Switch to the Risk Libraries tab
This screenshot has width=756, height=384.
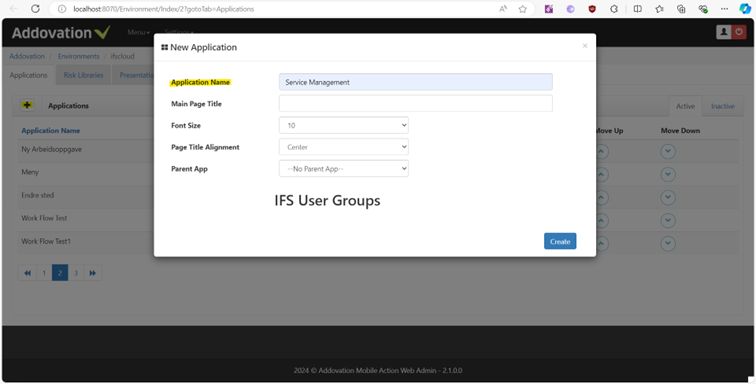point(83,75)
